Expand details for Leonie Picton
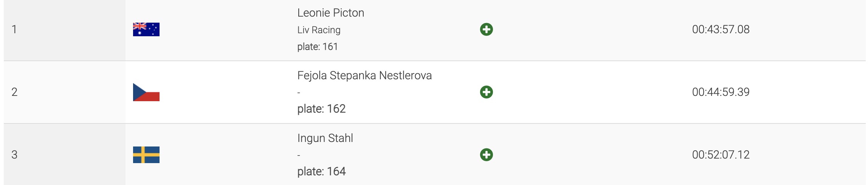 pos(486,29)
